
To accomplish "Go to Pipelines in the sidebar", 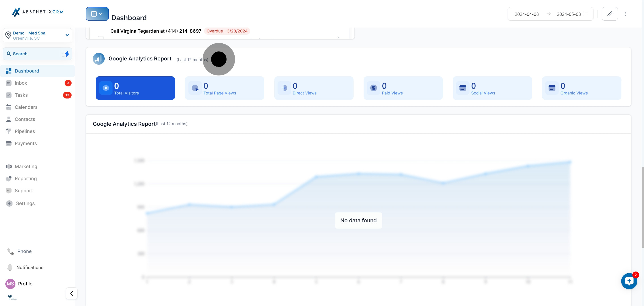I will coord(25,131).
